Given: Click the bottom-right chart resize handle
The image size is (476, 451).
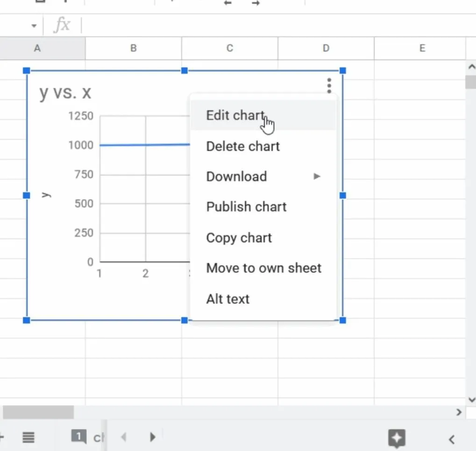Looking at the screenshot, I should (343, 320).
